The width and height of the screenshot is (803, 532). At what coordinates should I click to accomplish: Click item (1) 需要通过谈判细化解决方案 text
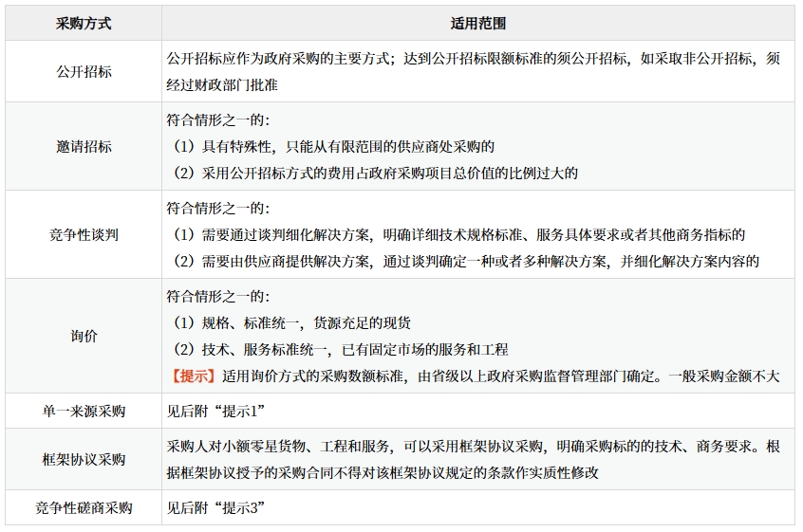456,235
